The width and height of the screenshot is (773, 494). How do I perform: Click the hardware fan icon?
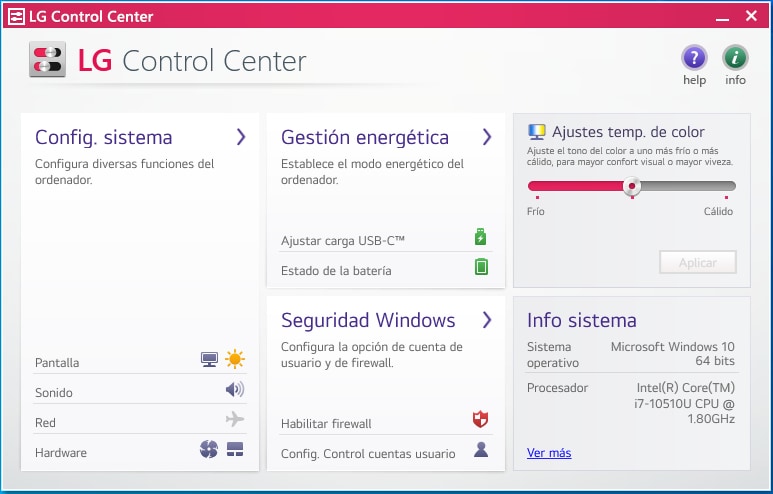pyautogui.click(x=208, y=450)
